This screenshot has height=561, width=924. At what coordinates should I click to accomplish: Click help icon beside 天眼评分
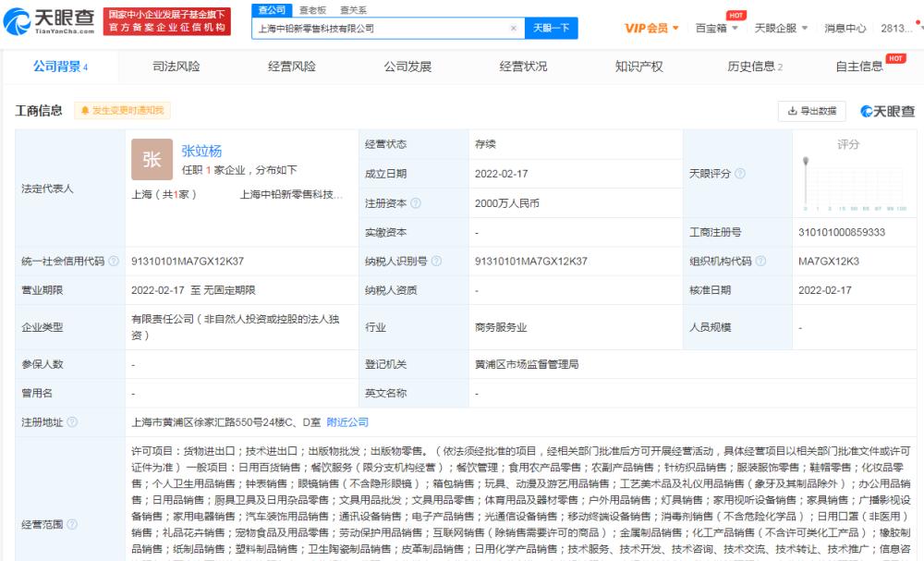tap(740, 173)
